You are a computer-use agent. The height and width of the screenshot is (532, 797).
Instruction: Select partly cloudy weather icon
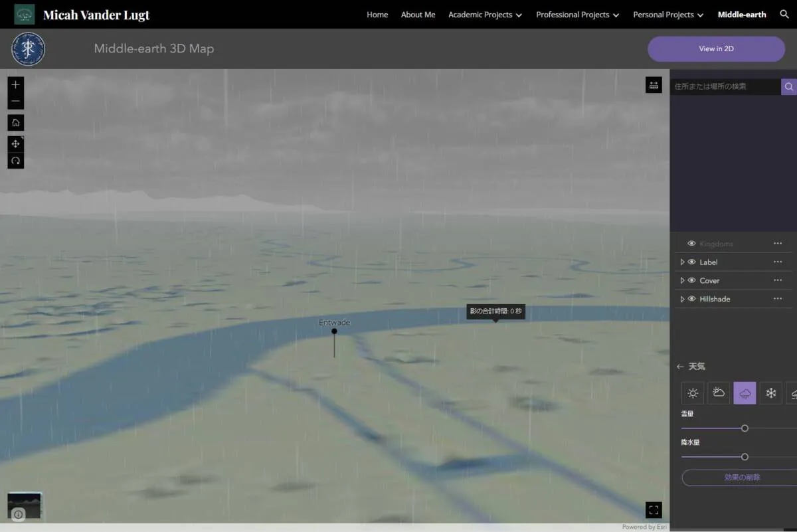[x=719, y=393]
